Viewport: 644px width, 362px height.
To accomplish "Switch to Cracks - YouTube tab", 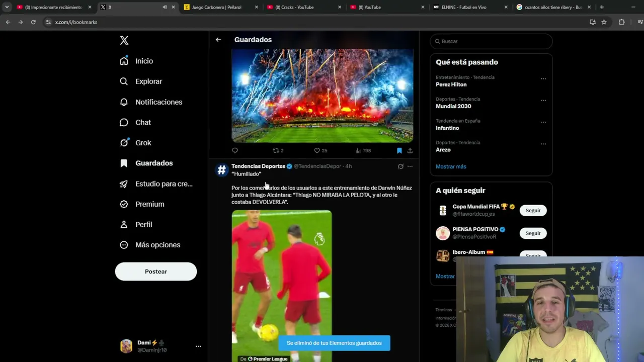I will [x=304, y=7].
